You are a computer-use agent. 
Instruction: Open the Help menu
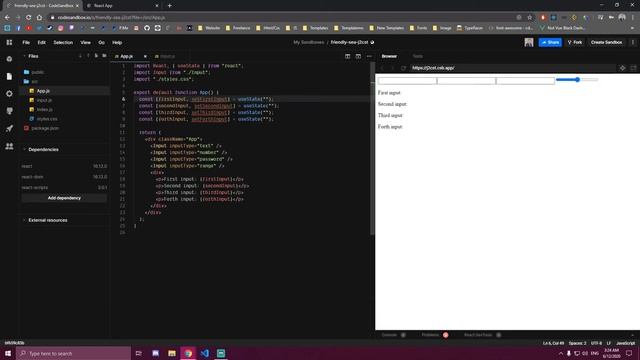[x=117, y=42]
